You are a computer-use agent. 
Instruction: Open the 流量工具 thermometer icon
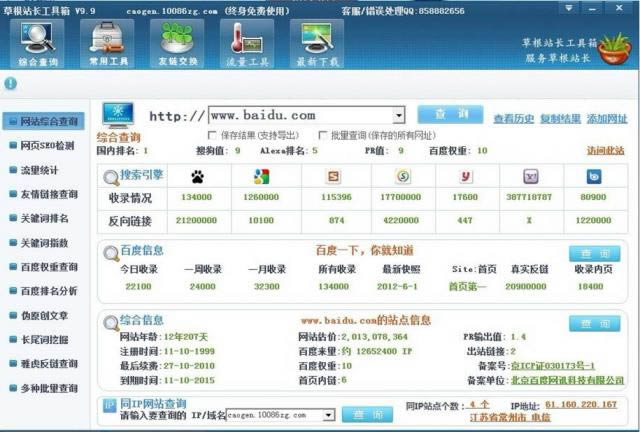247,44
